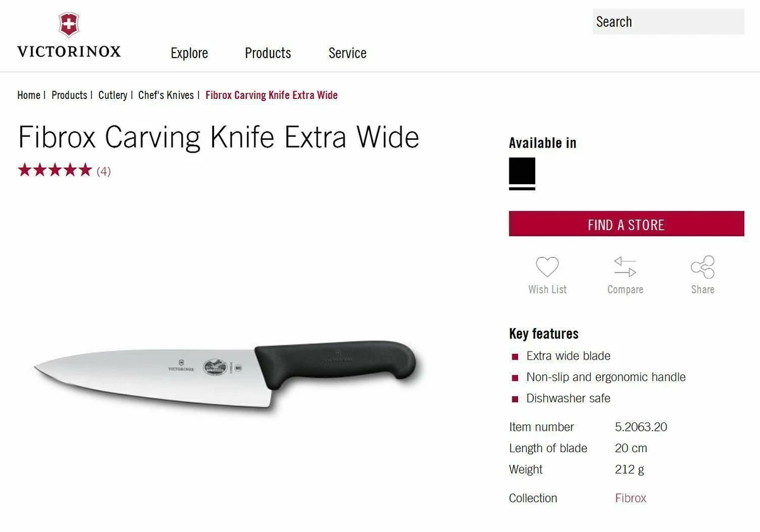Click the five-star rating

(x=55, y=170)
